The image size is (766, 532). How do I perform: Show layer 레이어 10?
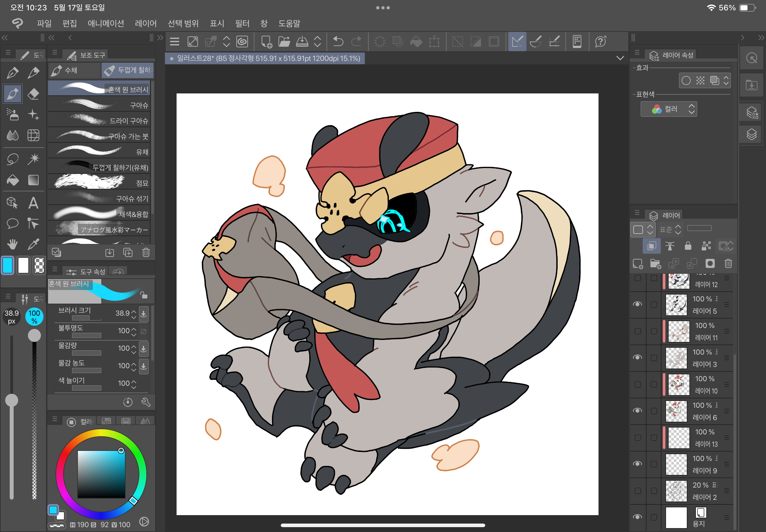[637, 384]
